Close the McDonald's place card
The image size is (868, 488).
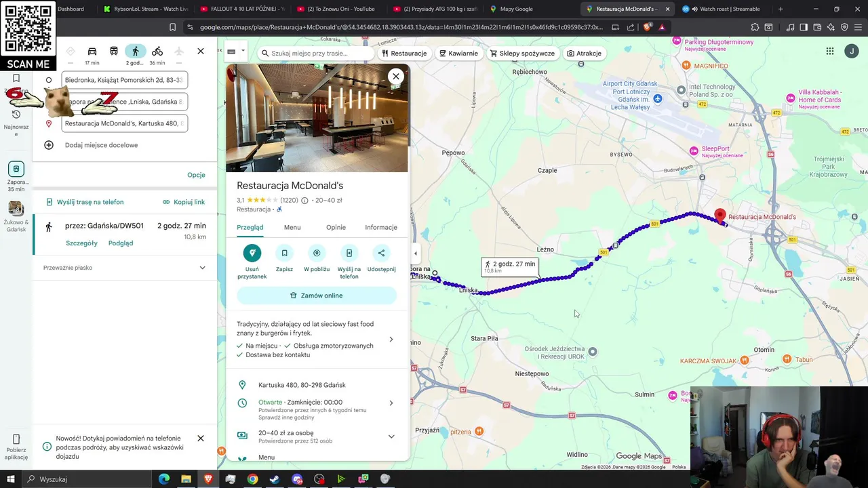396,77
